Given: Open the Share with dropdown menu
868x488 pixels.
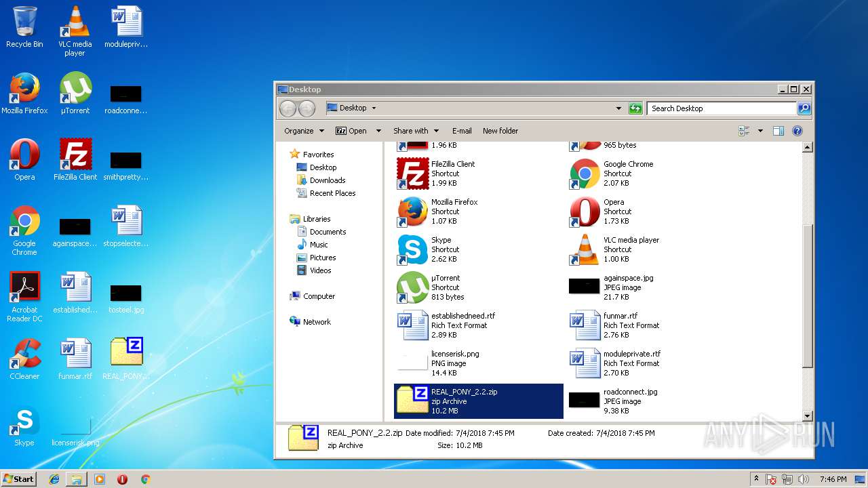Looking at the screenshot, I should [x=416, y=131].
